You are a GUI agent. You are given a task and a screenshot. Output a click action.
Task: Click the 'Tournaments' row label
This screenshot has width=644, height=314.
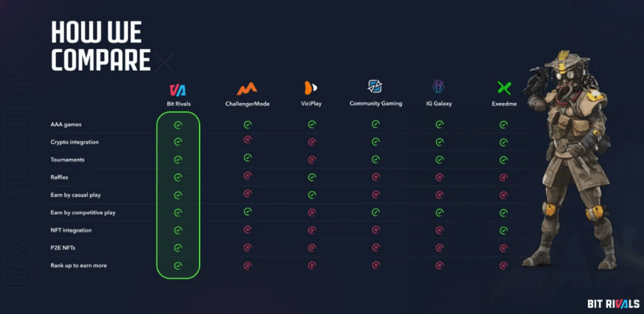[68, 160]
